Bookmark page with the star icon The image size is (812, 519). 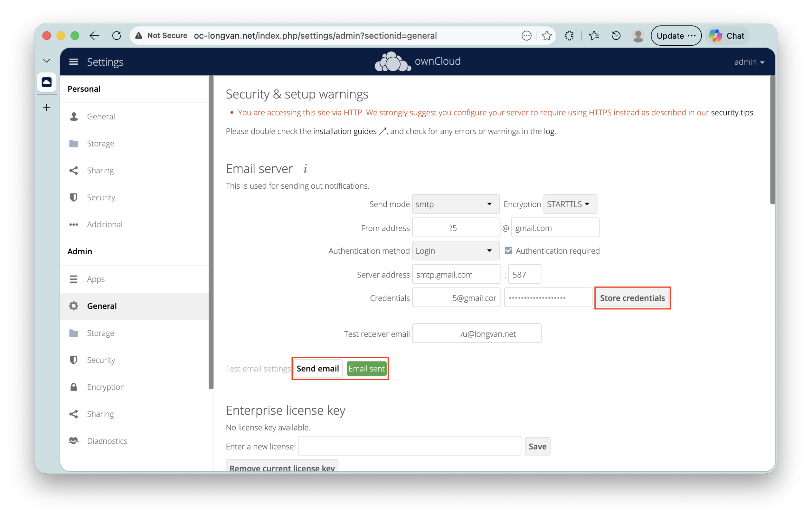[x=547, y=36]
